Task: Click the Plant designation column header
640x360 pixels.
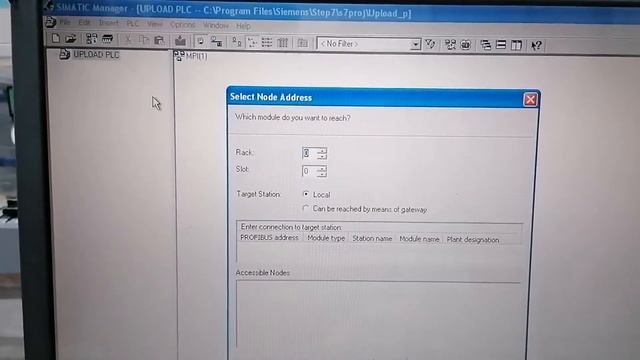Action: [x=473, y=240]
